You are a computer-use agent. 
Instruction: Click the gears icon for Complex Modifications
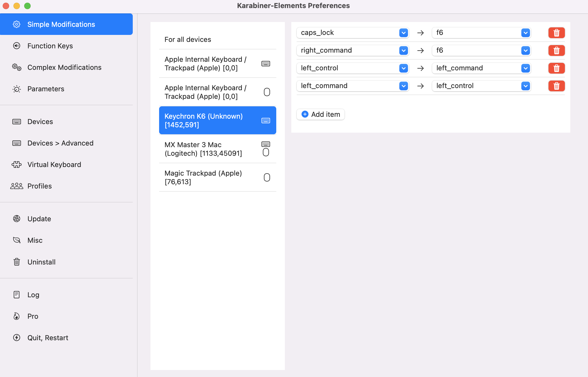pyautogui.click(x=17, y=67)
